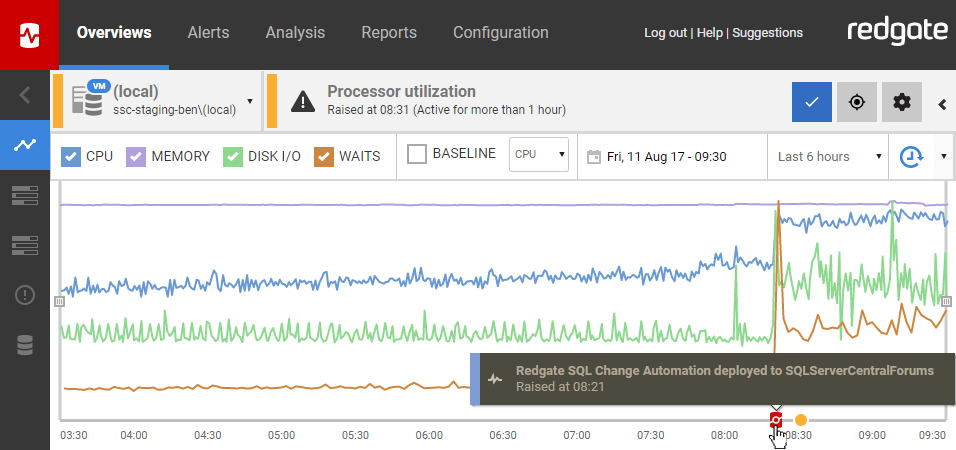The width and height of the screenshot is (956, 450).
Task: Click the calendar icon beside the date
Action: click(x=593, y=157)
